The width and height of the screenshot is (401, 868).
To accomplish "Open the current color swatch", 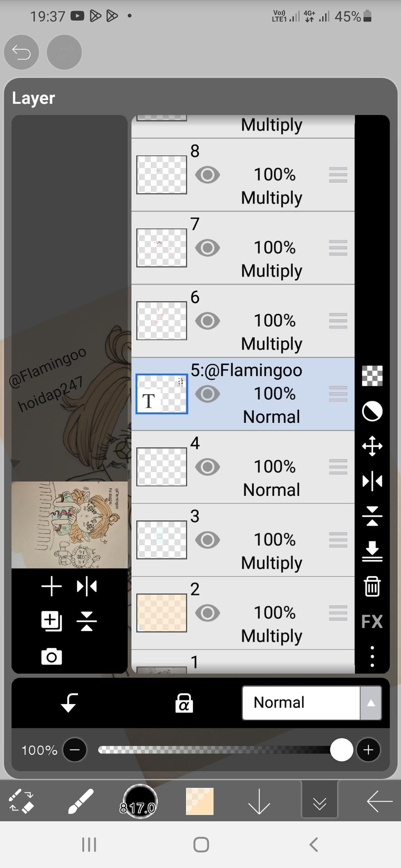I will point(200,801).
